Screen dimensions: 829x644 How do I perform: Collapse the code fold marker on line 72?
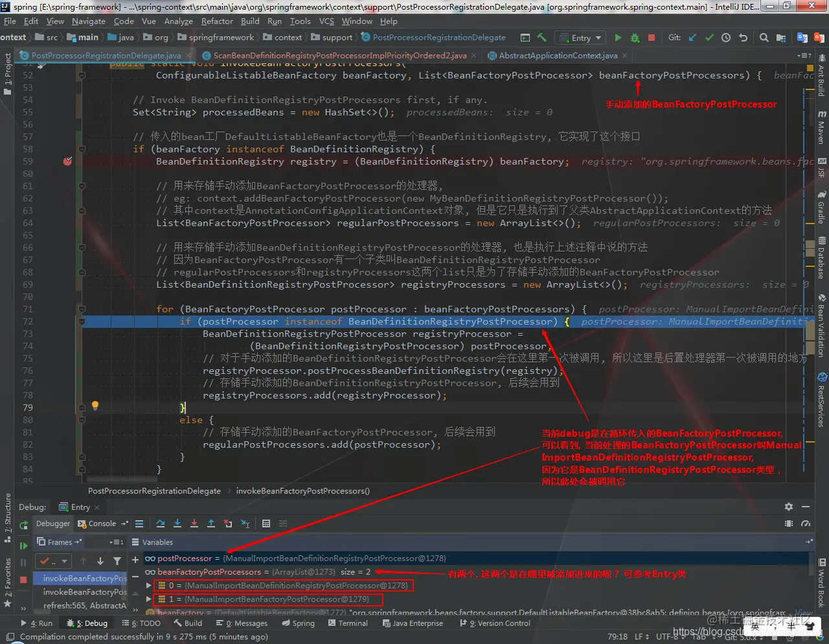[x=82, y=321]
